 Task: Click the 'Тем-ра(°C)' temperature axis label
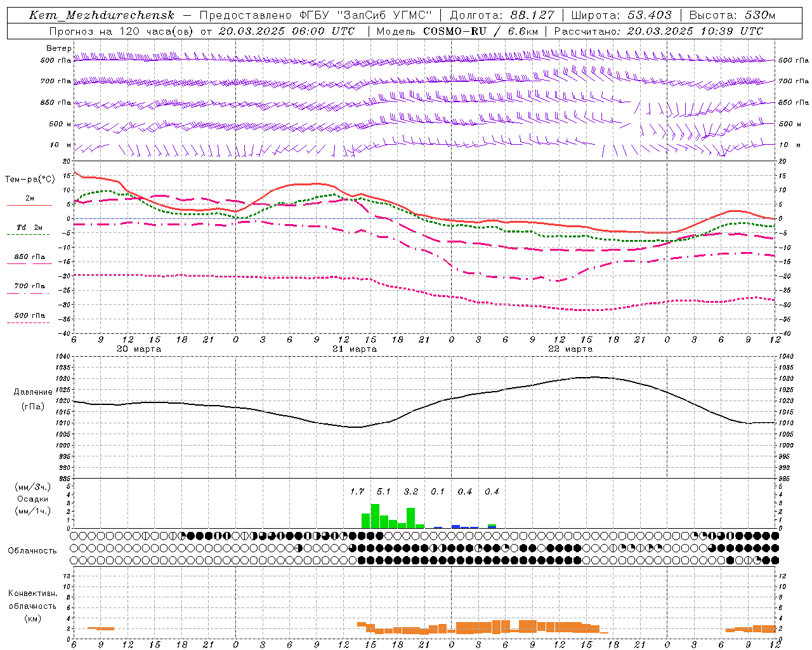(x=30, y=180)
